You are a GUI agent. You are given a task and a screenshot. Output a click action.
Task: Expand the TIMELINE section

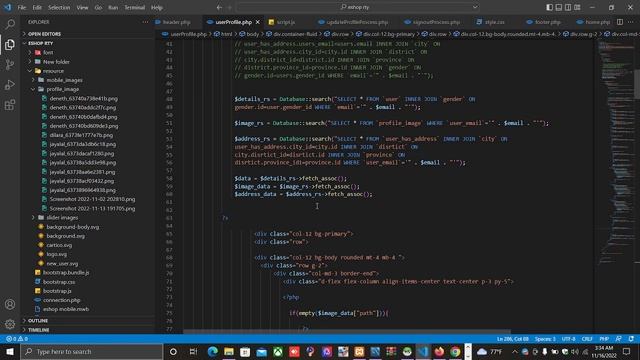tap(39, 330)
